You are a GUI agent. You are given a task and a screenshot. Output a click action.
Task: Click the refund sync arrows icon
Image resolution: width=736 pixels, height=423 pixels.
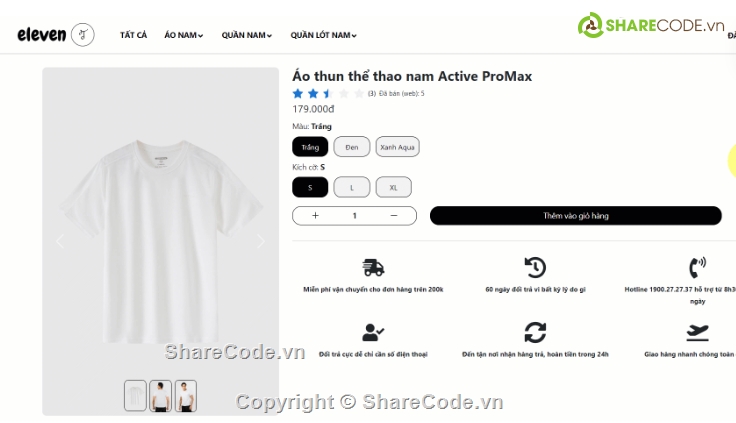click(x=535, y=332)
